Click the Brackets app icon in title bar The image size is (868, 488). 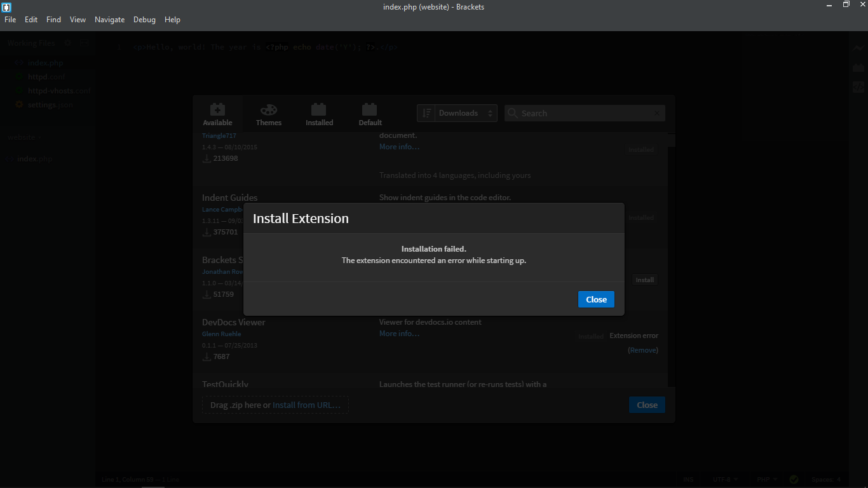click(6, 7)
